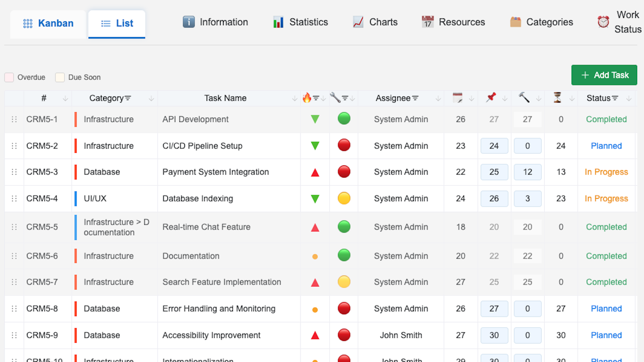Click the pushpin column header icon
This screenshot has width=644, height=362.
[490, 98]
